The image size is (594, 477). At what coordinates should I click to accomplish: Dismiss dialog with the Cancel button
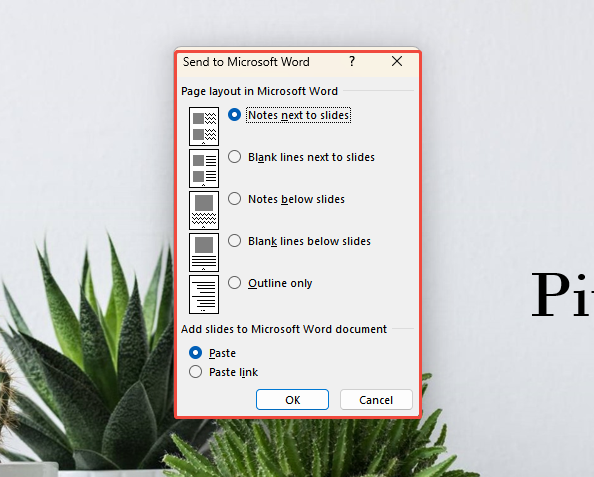pyautogui.click(x=376, y=400)
